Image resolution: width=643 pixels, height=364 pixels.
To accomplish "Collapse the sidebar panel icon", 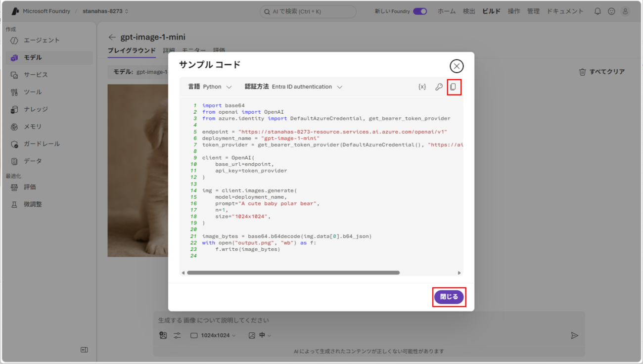I will click(84, 350).
